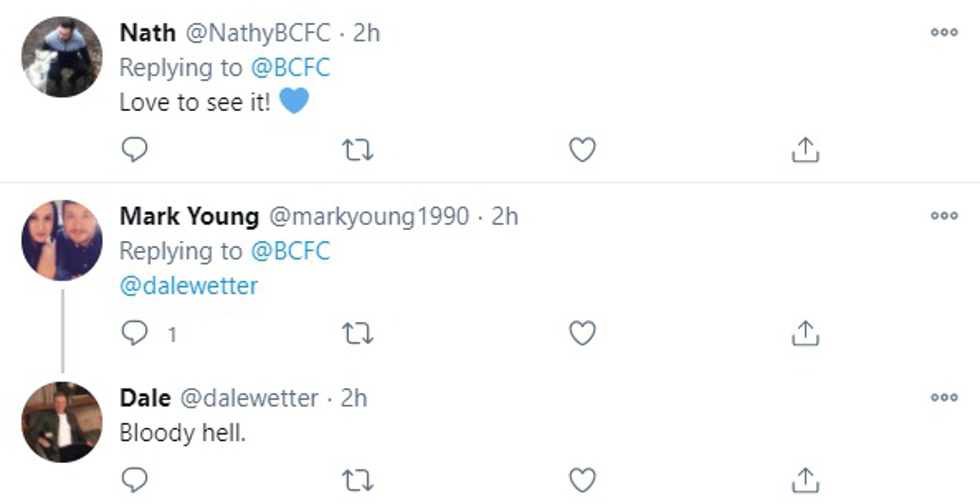Viewport: 980px width, 504px height.
Task: Share Dale's tweet
Action: tap(805, 480)
